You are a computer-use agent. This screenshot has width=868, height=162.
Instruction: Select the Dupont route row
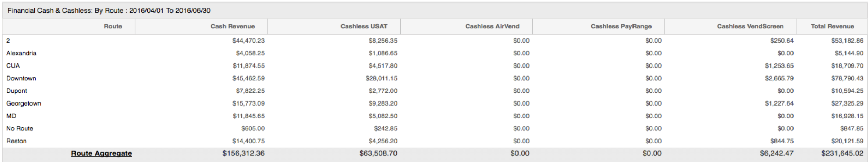click(x=434, y=91)
